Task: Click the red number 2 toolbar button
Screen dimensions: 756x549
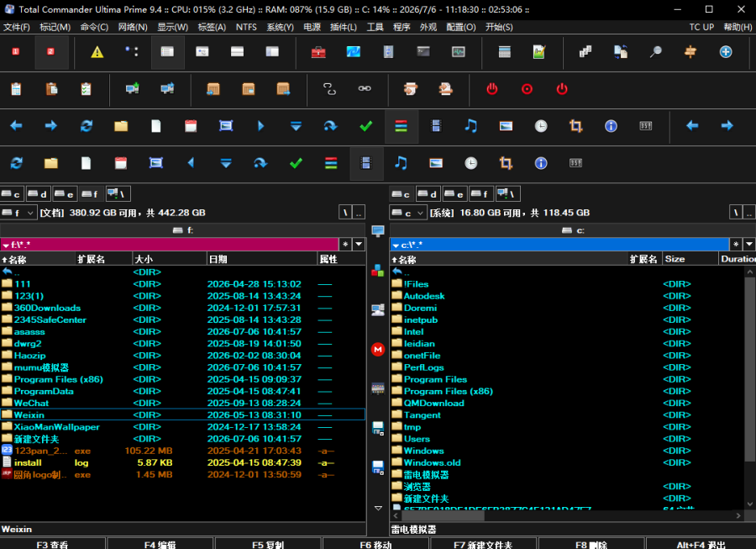Action: (50, 51)
